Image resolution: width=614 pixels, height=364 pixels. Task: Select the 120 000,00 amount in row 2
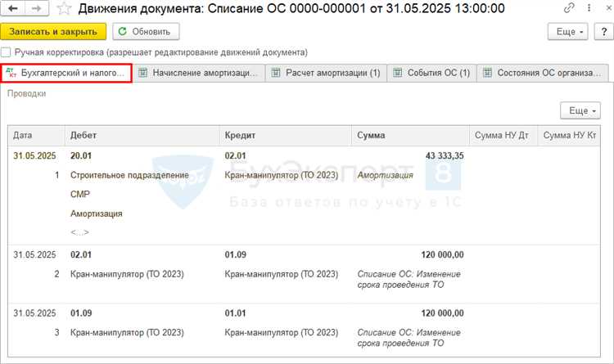pyautogui.click(x=442, y=255)
